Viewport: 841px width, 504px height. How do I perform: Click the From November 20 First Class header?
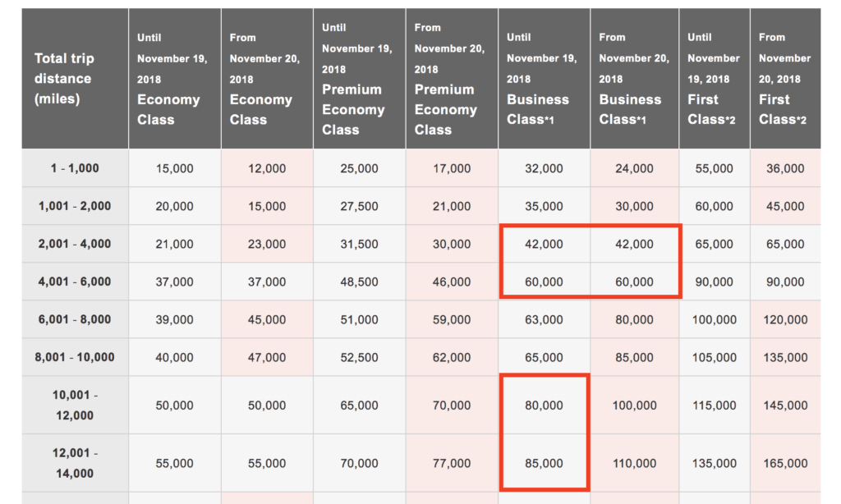pos(784,79)
